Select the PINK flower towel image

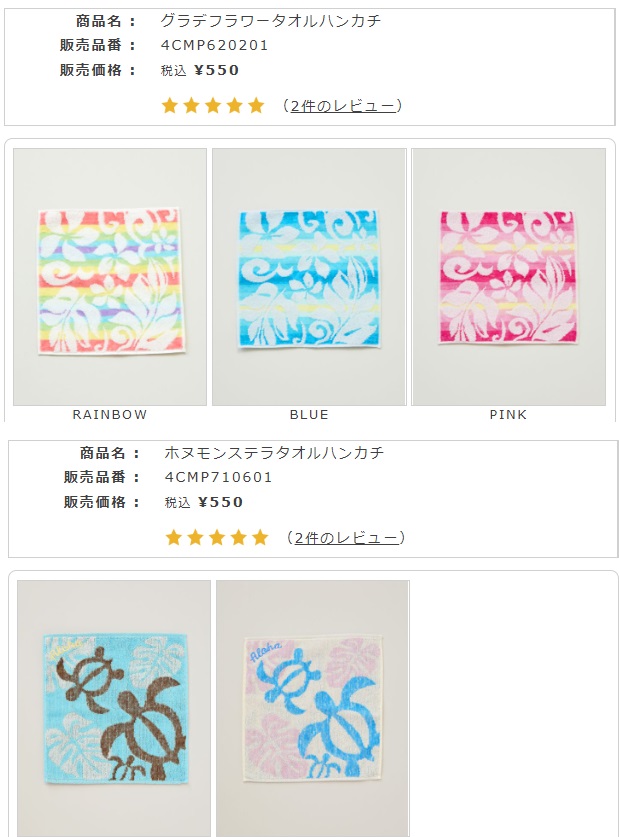pyautogui.click(x=509, y=277)
